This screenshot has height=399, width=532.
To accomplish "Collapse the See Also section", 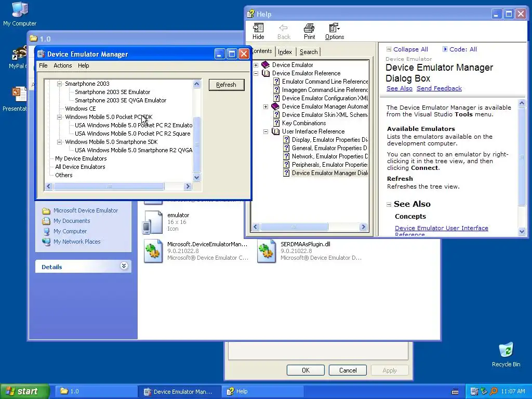I will coord(389,204).
